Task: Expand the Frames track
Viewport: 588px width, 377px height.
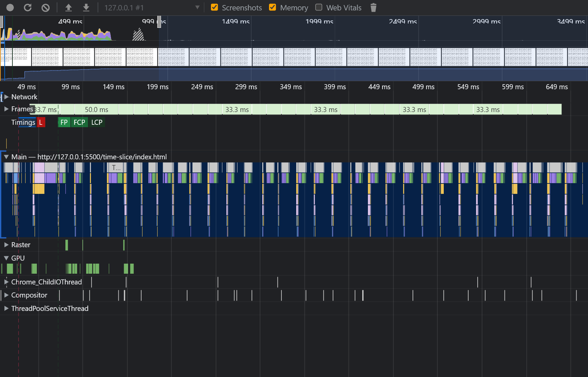Action: tap(6, 109)
